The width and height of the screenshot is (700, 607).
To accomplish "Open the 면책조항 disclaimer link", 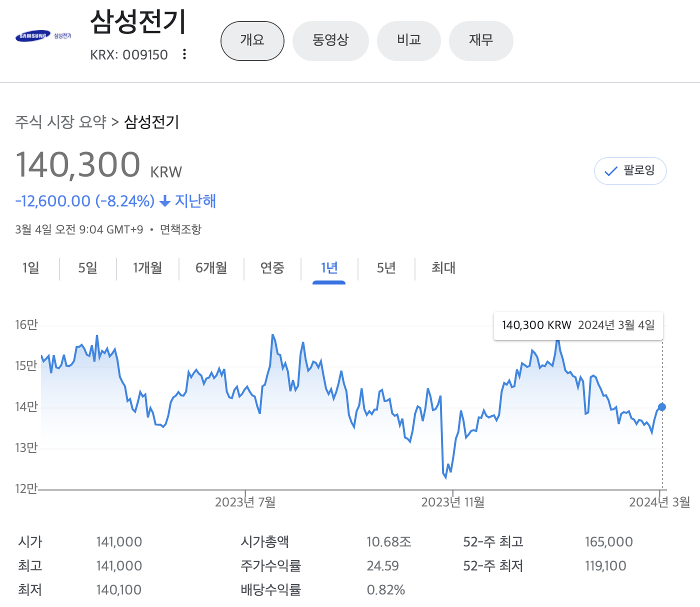I will (180, 229).
